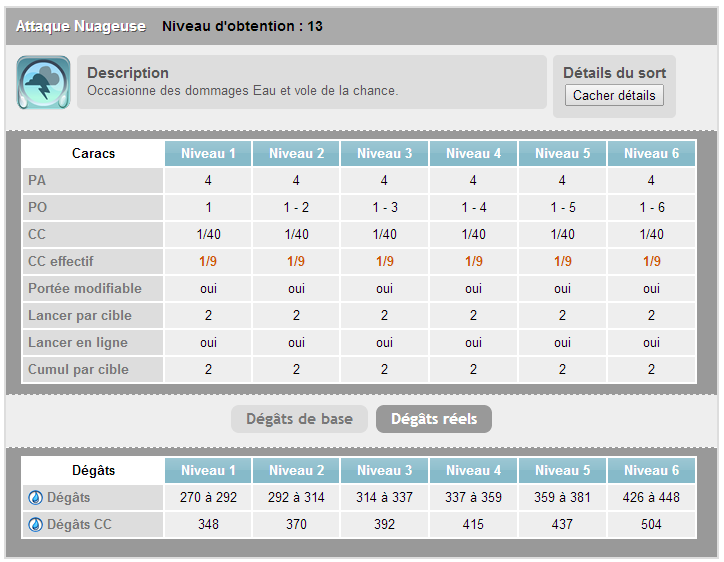
Task: Click PO value 1 - 5
Action: click(x=563, y=207)
